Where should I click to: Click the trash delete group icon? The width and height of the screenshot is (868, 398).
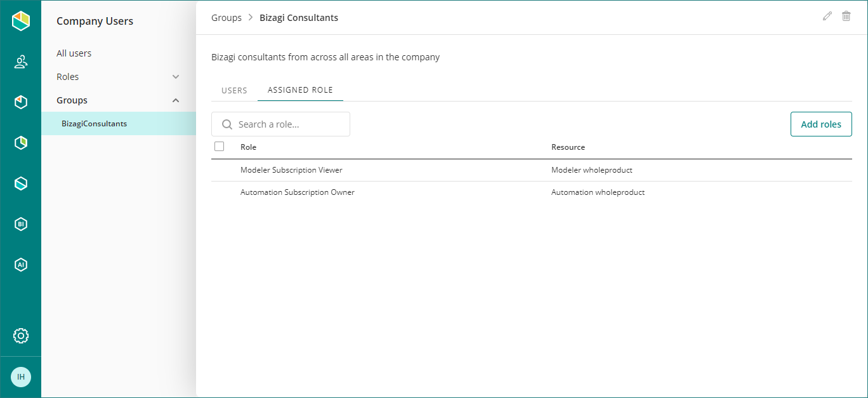pos(846,17)
